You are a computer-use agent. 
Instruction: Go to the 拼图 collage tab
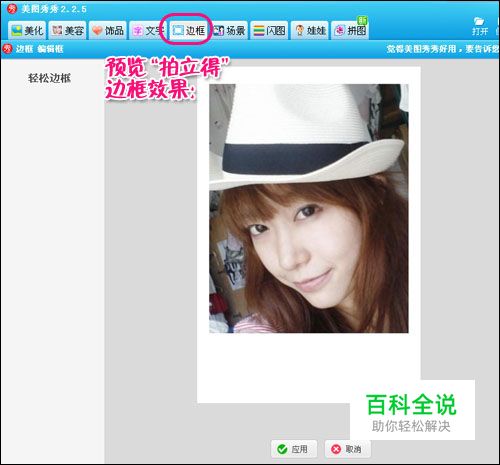[350, 31]
